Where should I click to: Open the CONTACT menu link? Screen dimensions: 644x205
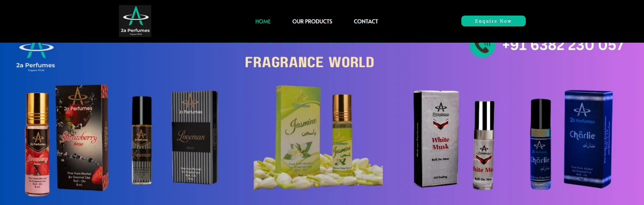[x=366, y=21]
